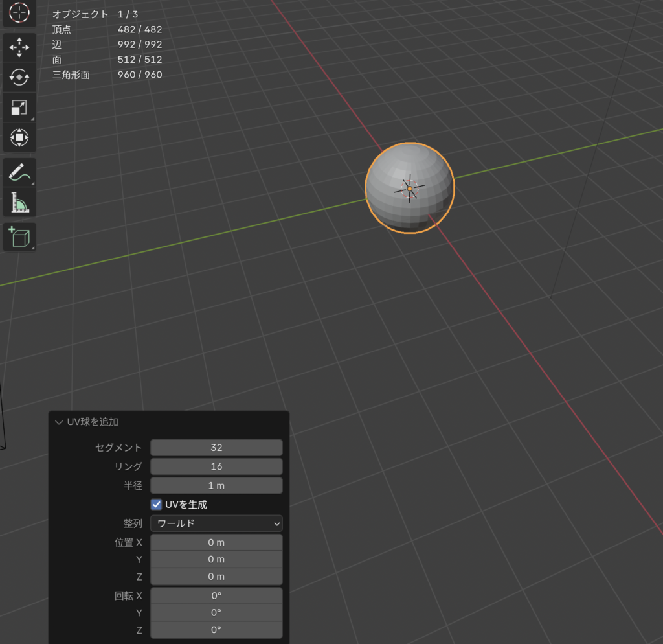Click the 面 512 / 512 statistic

[107, 60]
